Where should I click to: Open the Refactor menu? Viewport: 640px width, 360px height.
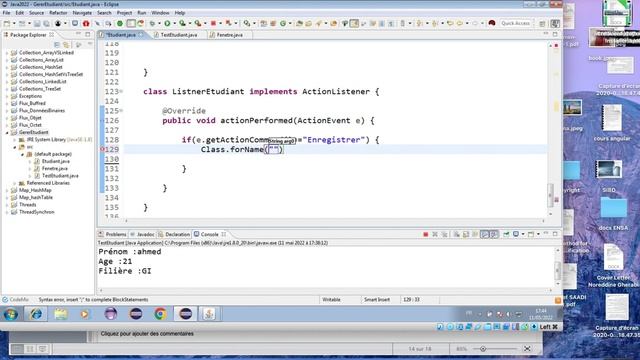58,13
